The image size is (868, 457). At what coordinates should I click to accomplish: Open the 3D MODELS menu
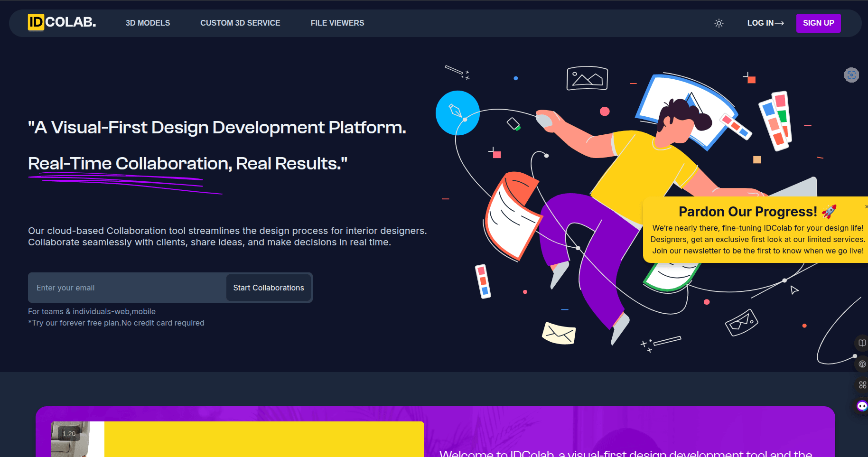coord(148,23)
